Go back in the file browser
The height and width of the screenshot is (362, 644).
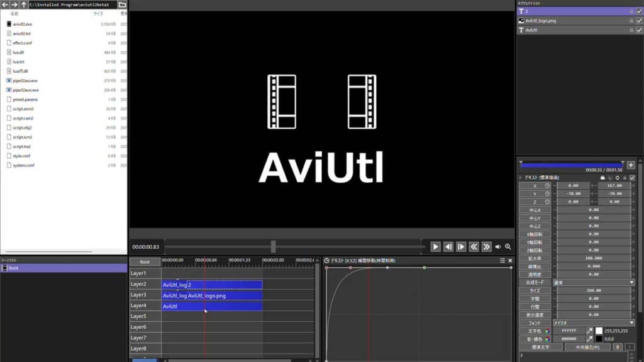(5, 4)
